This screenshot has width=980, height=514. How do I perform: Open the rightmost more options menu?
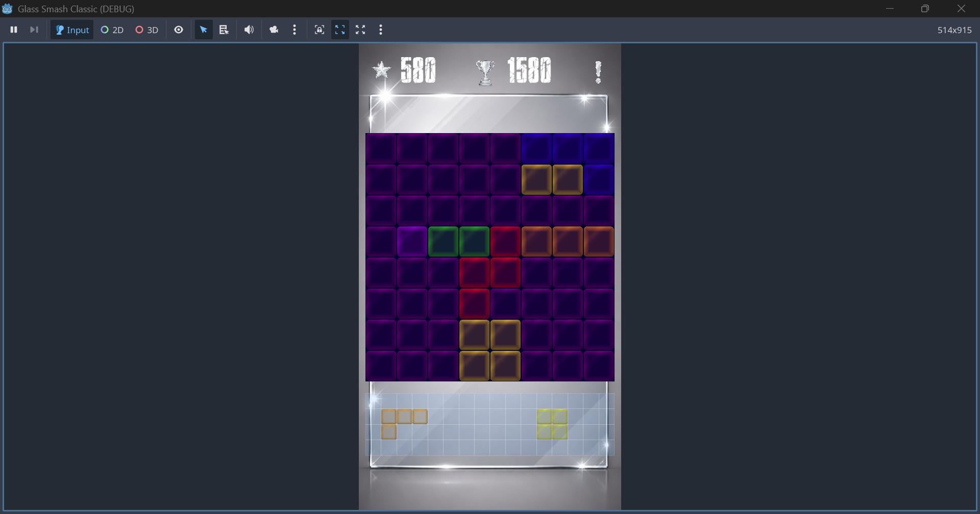(x=381, y=29)
